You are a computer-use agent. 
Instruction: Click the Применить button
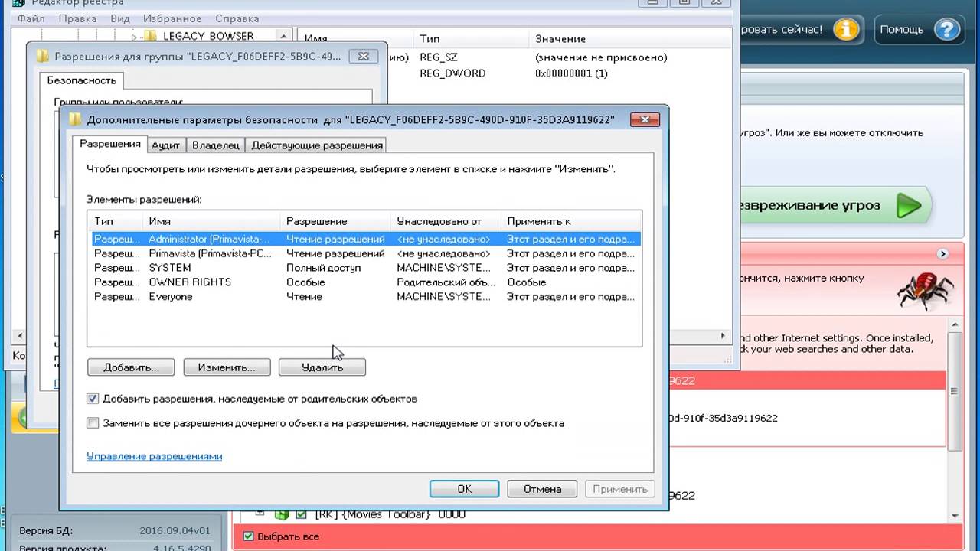tap(619, 489)
